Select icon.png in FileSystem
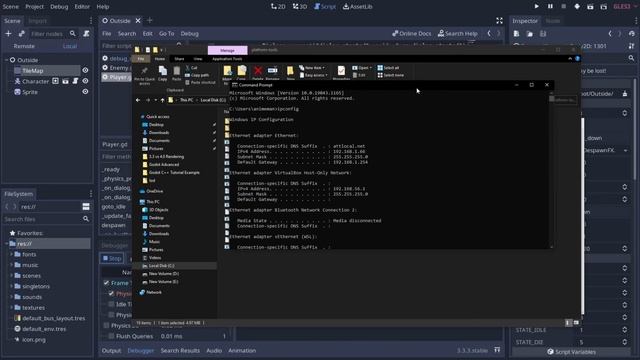The width and height of the screenshot is (640, 360). tap(34, 339)
